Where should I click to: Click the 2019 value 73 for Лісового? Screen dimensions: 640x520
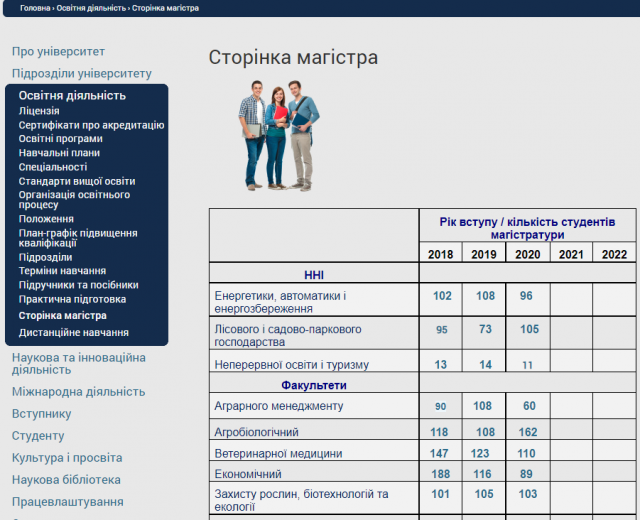(x=485, y=329)
